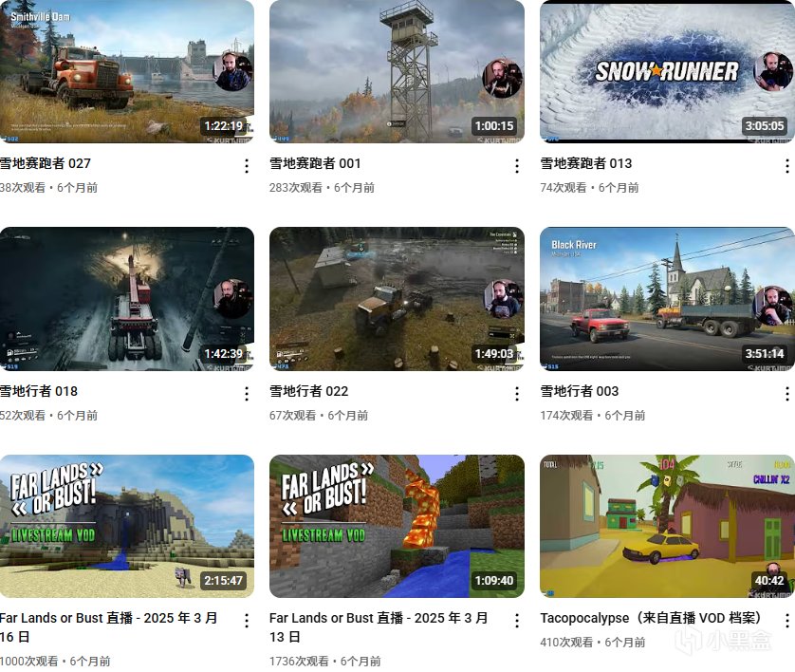795x672 pixels.
Task: Play the Black River thumbnail with red pickup
Action: tap(667, 299)
